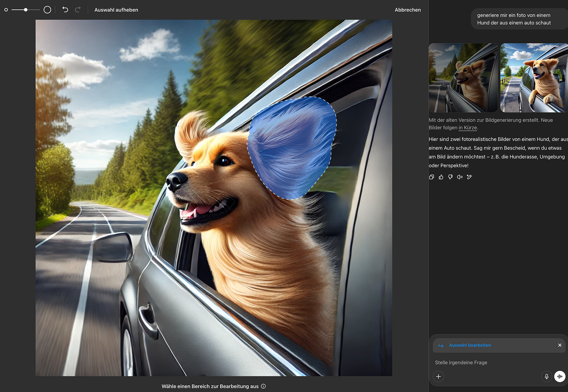Screen dimensions: 568x392
Task: Give the response a thumbs down
Action: pos(450,177)
